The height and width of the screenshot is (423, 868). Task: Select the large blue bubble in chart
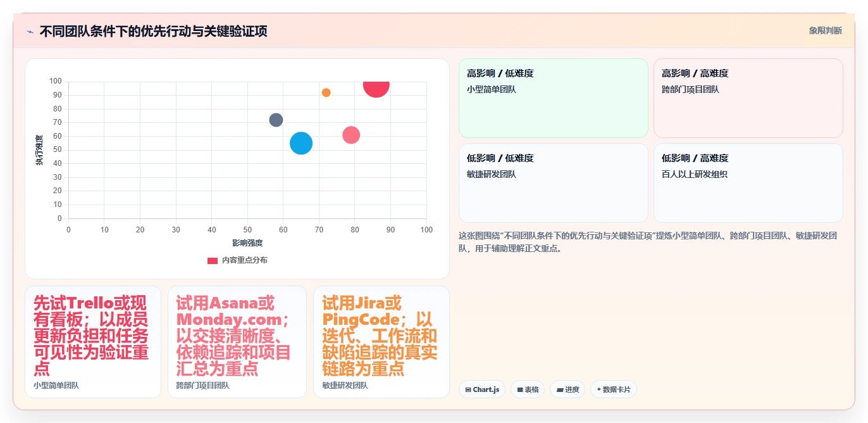tap(301, 143)
